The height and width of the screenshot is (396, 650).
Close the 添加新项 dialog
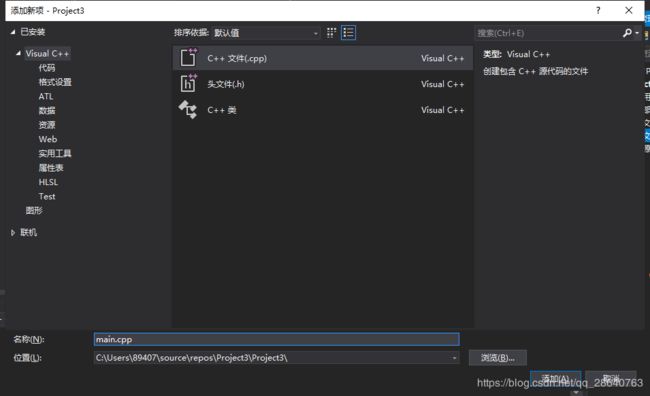click(x=628, y=10)
